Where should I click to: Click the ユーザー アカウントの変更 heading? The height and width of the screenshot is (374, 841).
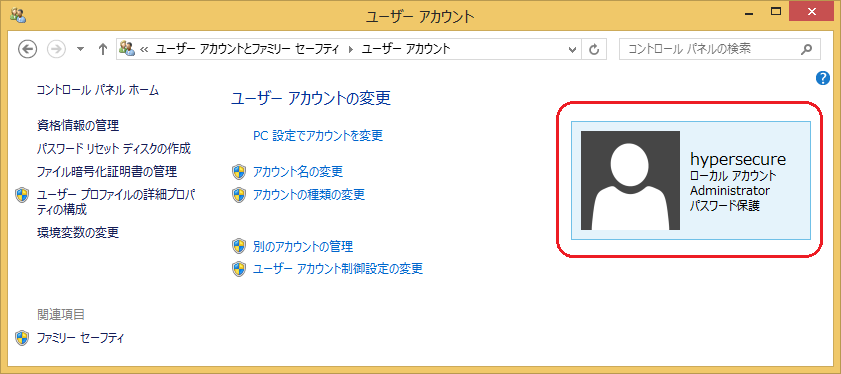click(x=311, y=98)
